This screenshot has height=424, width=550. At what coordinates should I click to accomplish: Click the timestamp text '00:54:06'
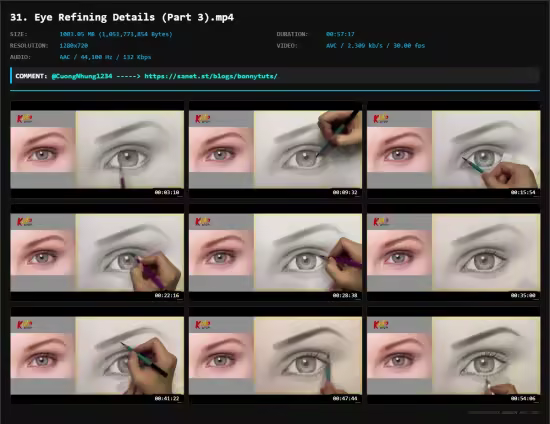point(523,398)
